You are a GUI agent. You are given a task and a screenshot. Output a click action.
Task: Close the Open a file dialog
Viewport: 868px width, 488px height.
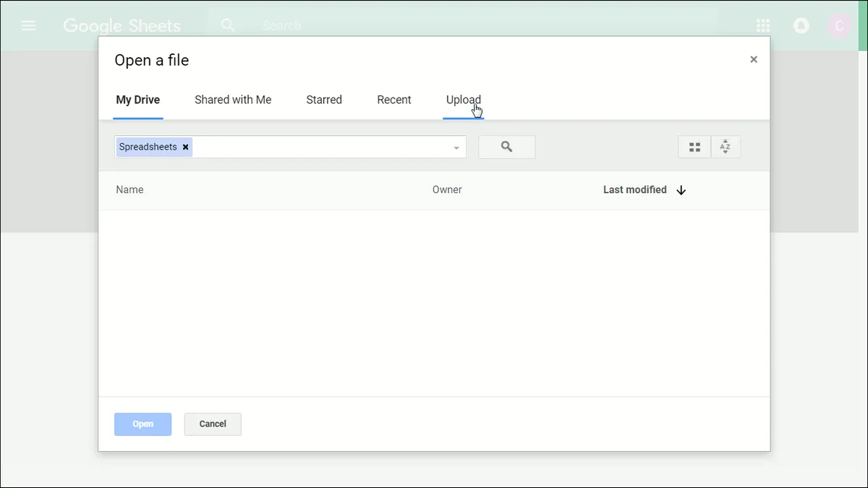click(754, 59)
